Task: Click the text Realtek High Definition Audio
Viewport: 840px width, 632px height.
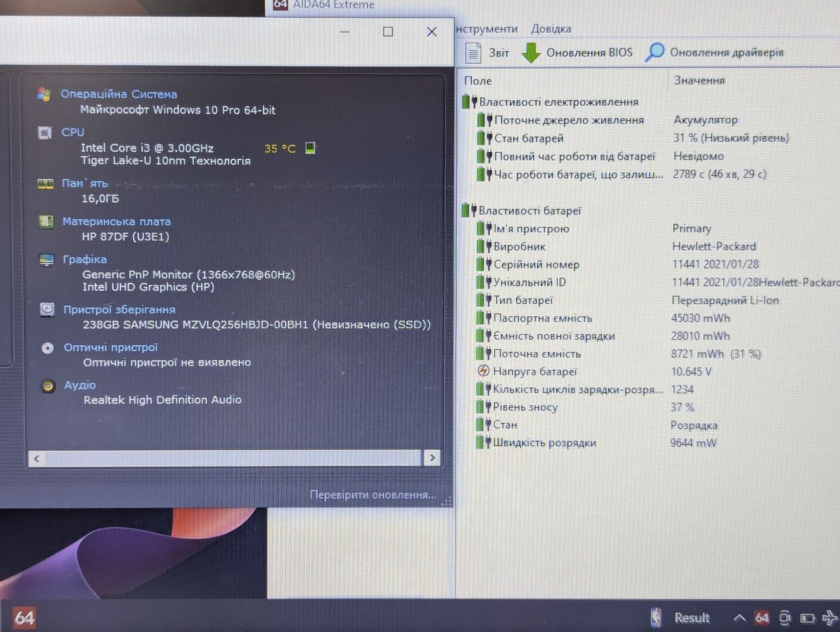Action: coord(163,400)
